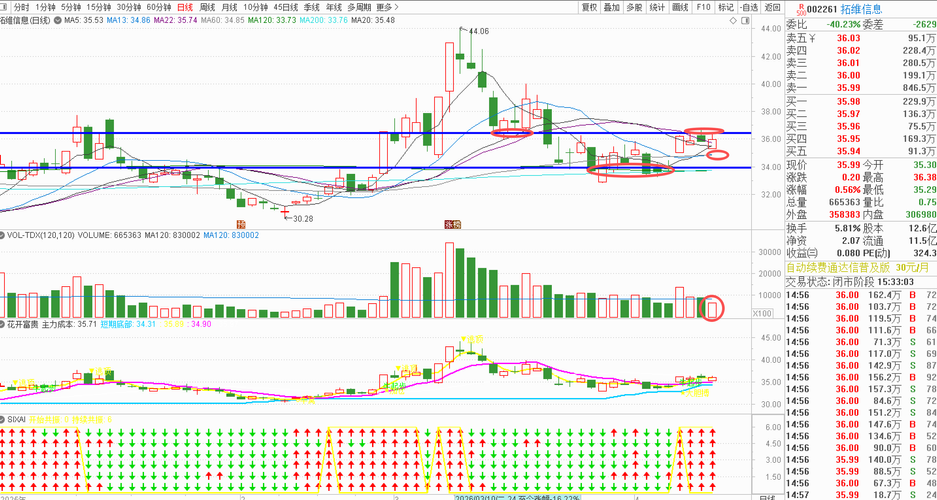The image size is (937, 500).
Task: Click the 换手 value 5.81%
Action: (x=848, y=228)
